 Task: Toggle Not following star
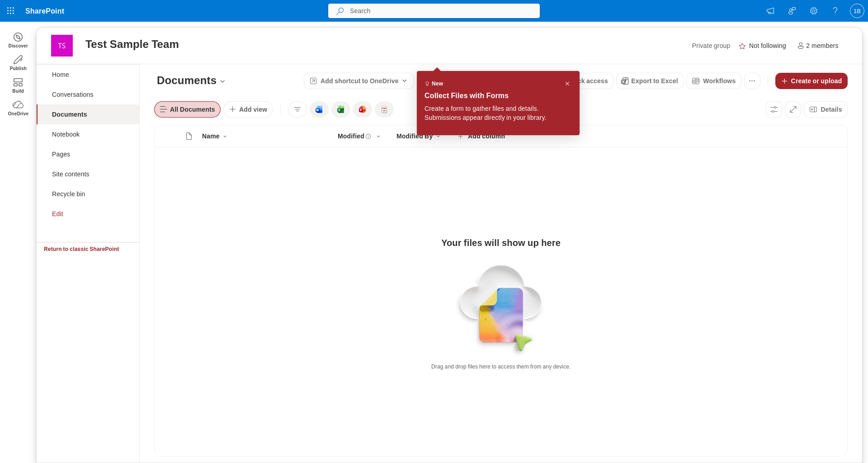point(763,46)
